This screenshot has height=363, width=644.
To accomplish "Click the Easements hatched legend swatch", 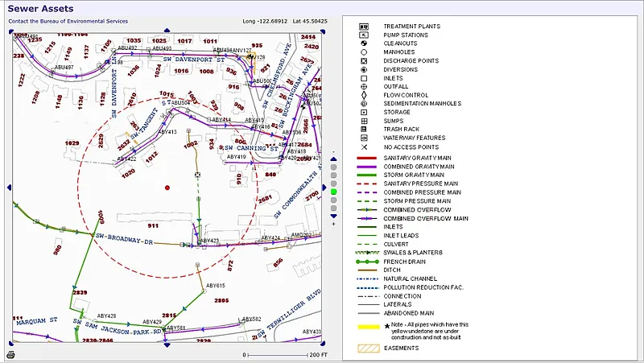I will pos(369,348).
